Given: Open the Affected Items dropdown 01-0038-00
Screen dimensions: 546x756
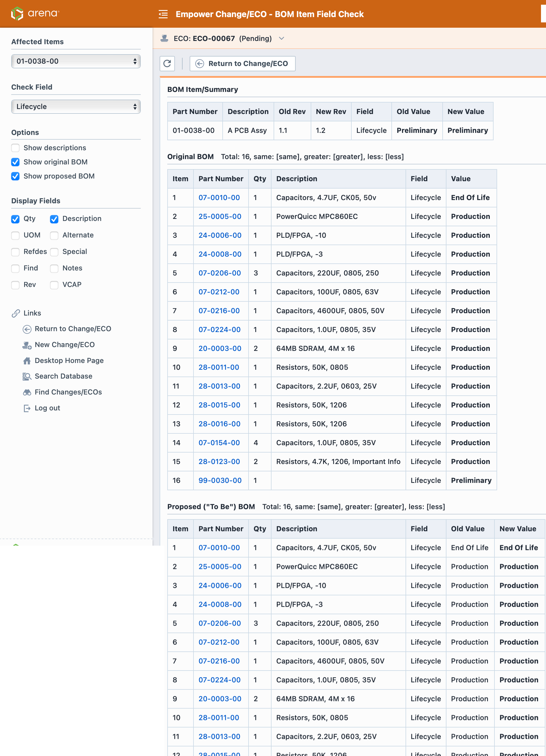Looking at the screenshot, I should 76,61.
